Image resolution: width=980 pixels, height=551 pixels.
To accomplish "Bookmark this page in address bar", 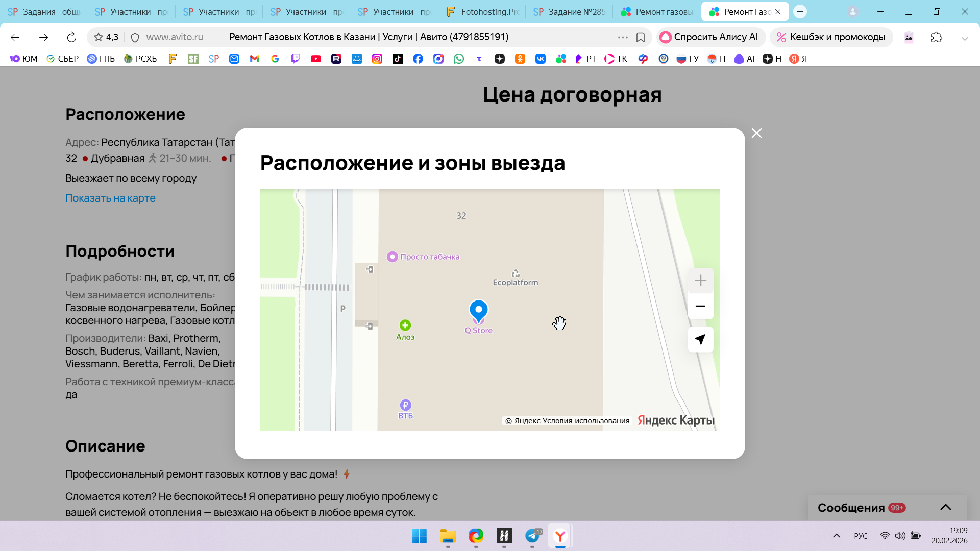I will (641, 37).
